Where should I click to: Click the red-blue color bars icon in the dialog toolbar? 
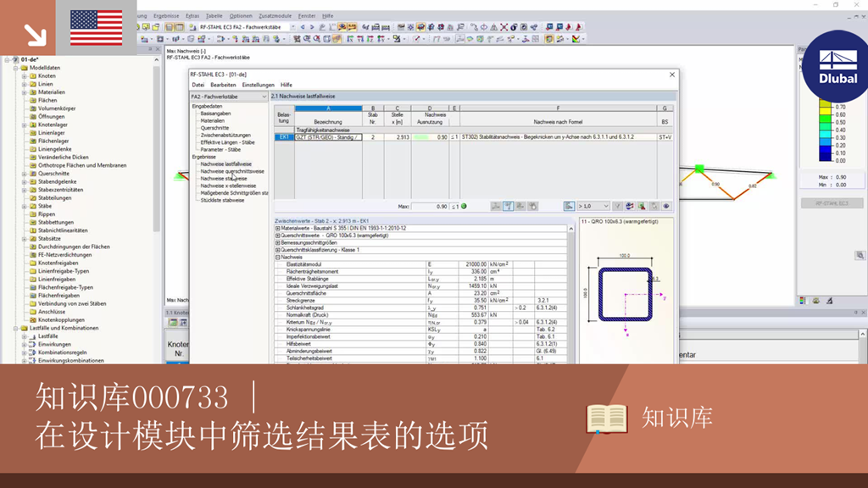pos(630,207)
